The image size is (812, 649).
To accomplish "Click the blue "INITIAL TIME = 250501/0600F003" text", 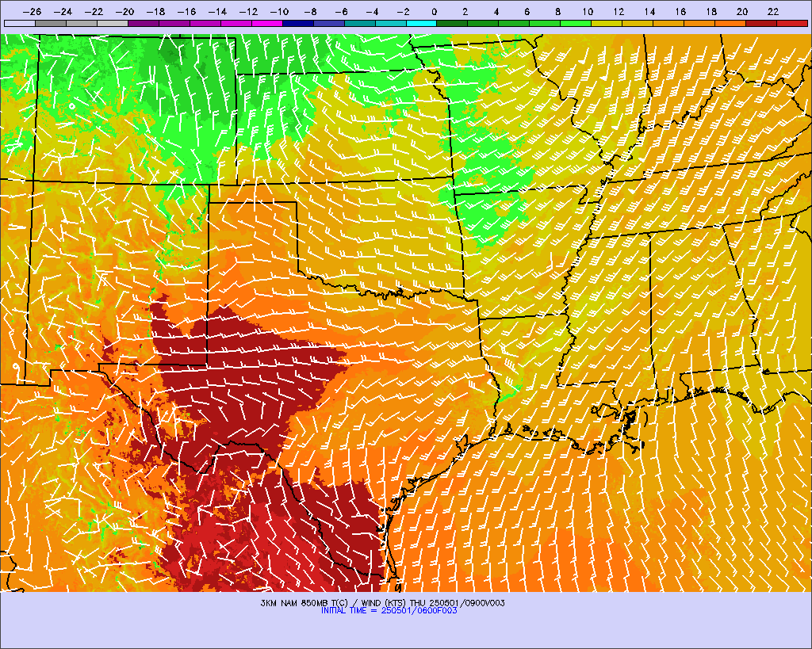I will tap(389, 611).
